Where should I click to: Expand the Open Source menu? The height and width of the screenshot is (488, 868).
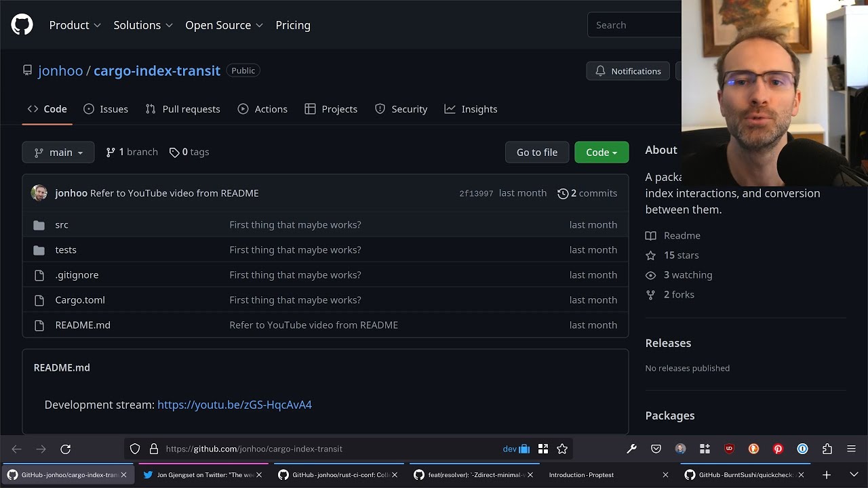tap(224, 25)
